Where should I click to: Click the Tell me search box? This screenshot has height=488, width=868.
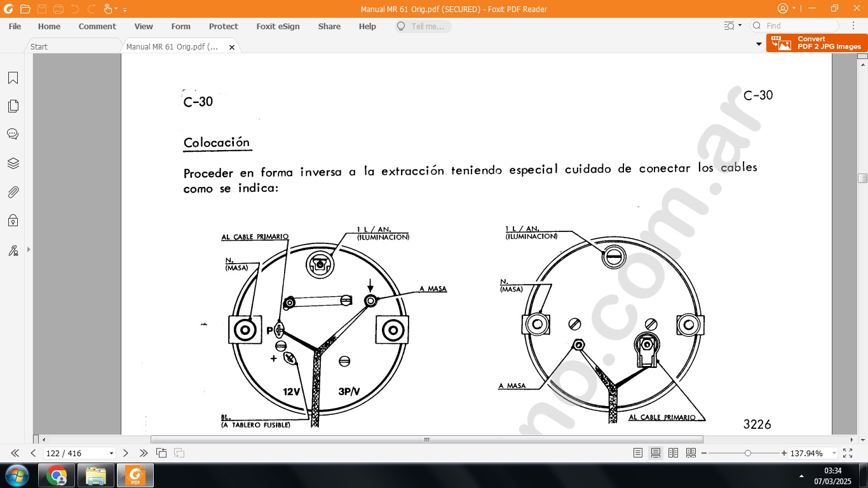(x=423, y=27)
